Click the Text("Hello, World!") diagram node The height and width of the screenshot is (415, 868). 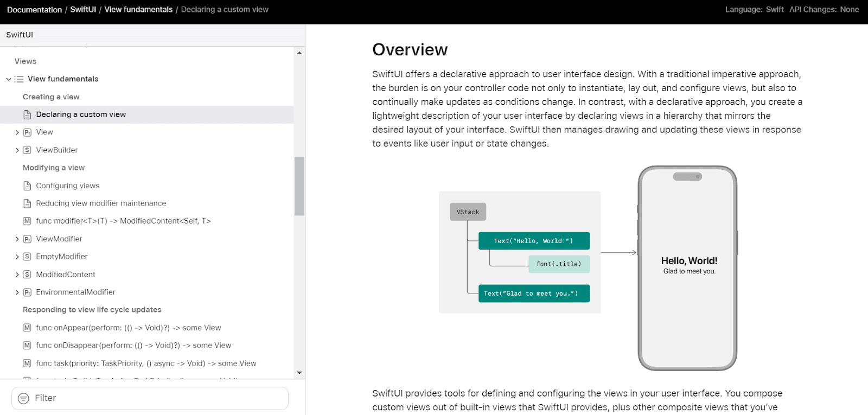click(x=534, y=241)
